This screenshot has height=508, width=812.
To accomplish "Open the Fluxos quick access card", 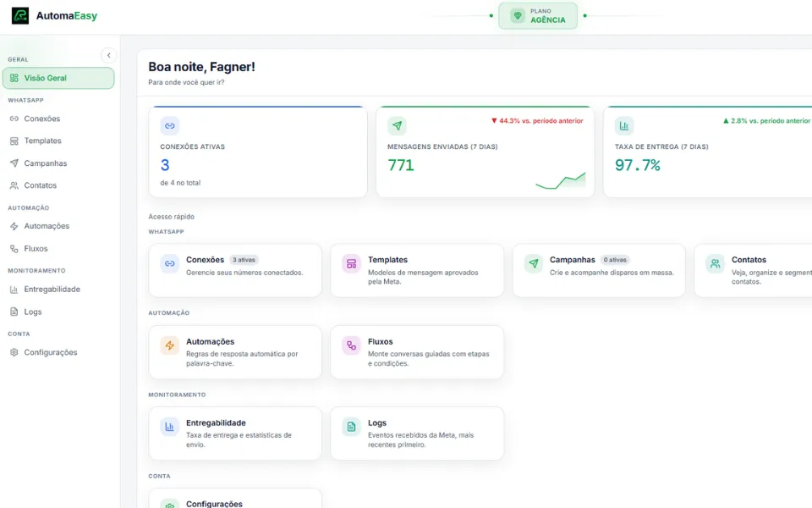I will (x=417, y=352).
